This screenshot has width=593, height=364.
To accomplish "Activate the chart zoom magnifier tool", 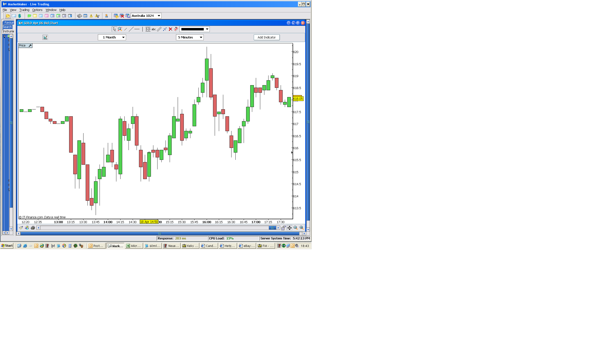I will 120,29.
